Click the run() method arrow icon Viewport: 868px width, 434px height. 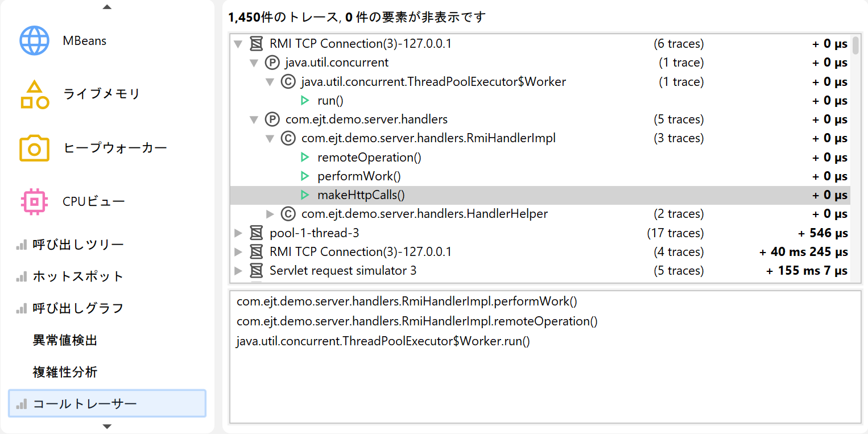tap(305, 101)
